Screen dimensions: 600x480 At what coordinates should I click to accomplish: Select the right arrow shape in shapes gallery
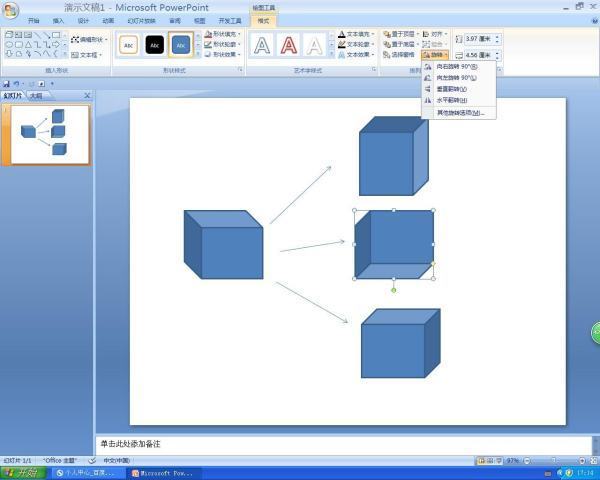coord(56,44)
